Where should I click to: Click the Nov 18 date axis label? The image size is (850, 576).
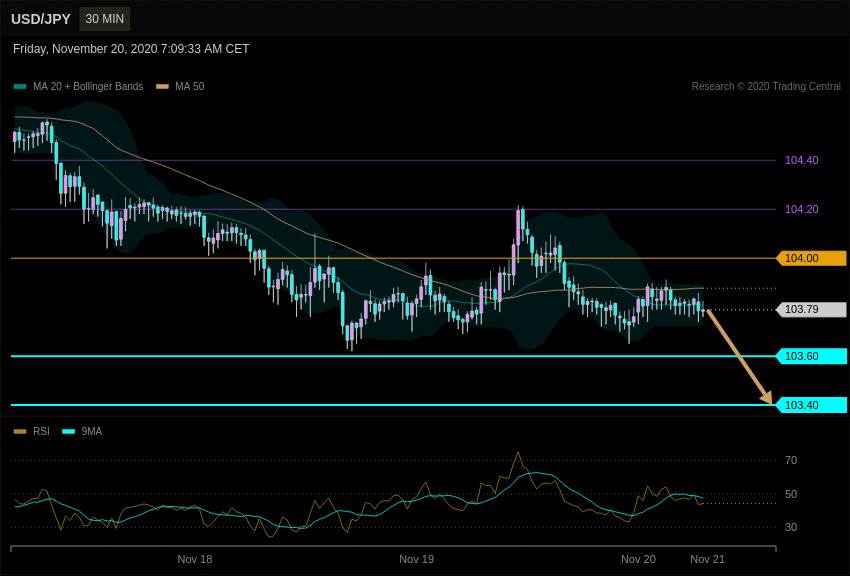point(195,559)
